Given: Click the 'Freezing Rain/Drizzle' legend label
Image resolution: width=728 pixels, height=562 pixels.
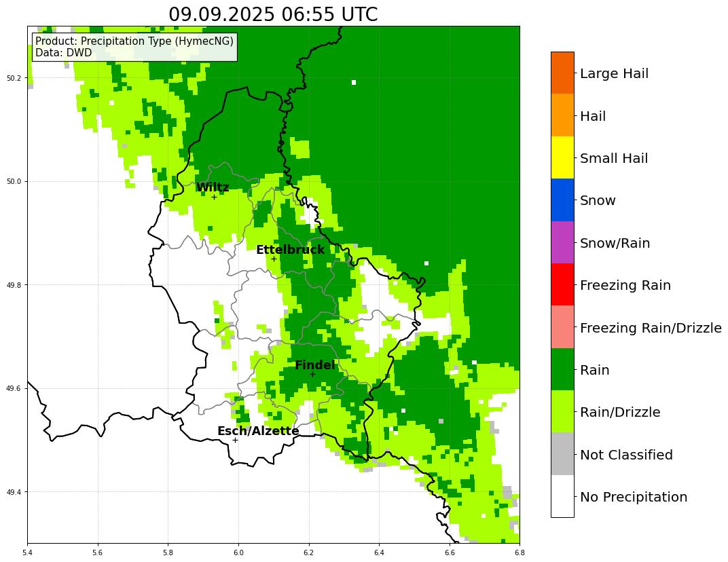Looking at the screenshot, I should click(651, 328).
